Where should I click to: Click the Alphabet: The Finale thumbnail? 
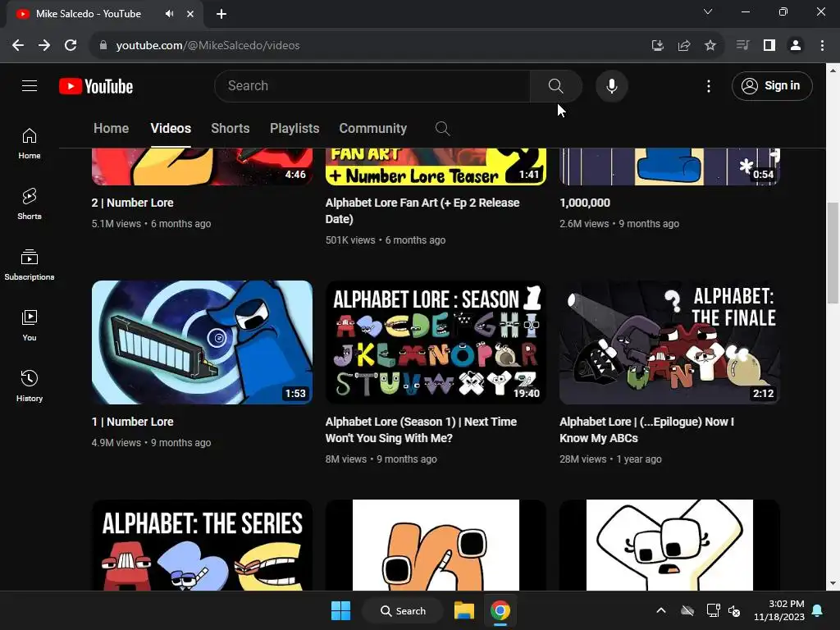(669, 342)
